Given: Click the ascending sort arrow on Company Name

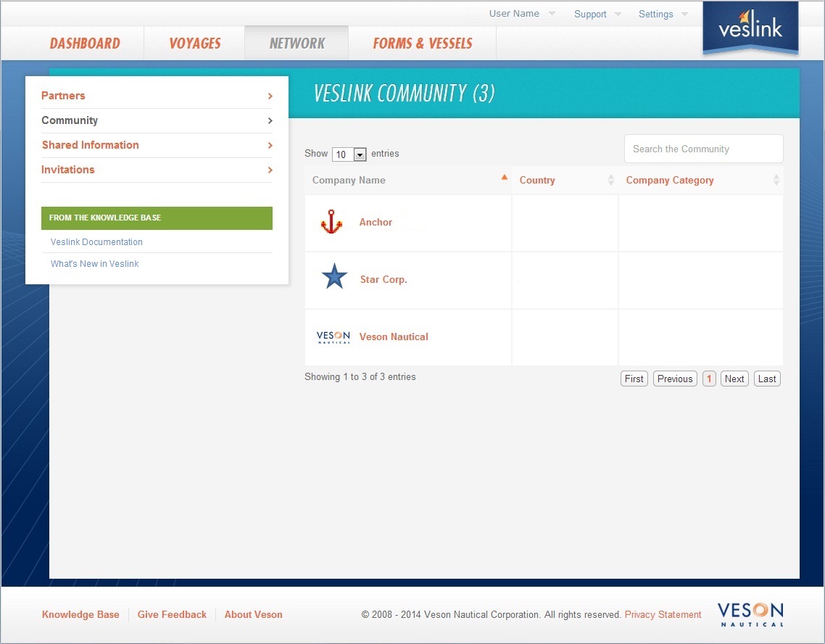Looking at the screenshot, I should pos(505,176).
